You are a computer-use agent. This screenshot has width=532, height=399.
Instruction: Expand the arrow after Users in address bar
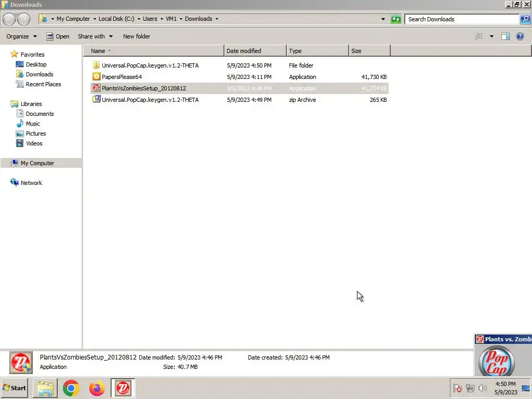162,19
